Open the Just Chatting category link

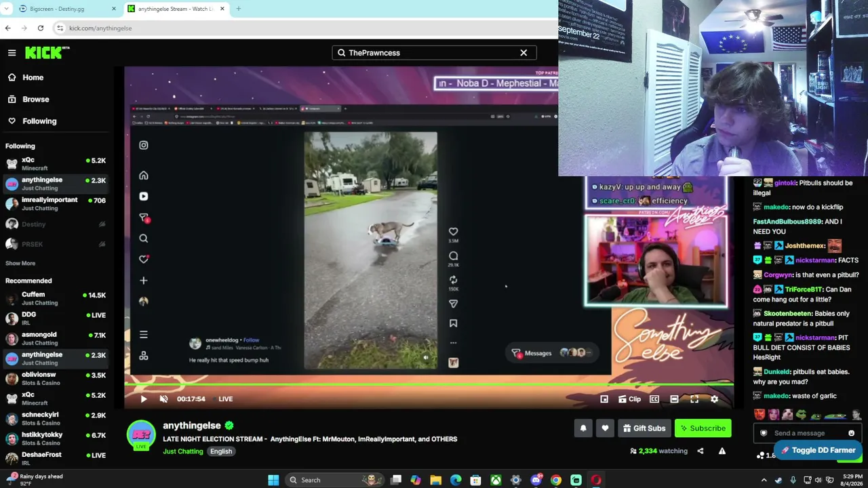point(183,451)
